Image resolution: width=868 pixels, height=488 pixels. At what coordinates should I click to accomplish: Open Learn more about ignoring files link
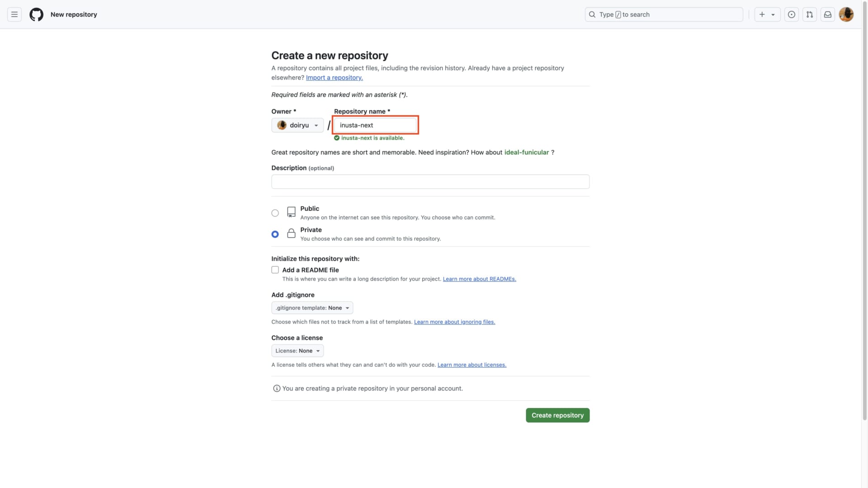[454, 322]
